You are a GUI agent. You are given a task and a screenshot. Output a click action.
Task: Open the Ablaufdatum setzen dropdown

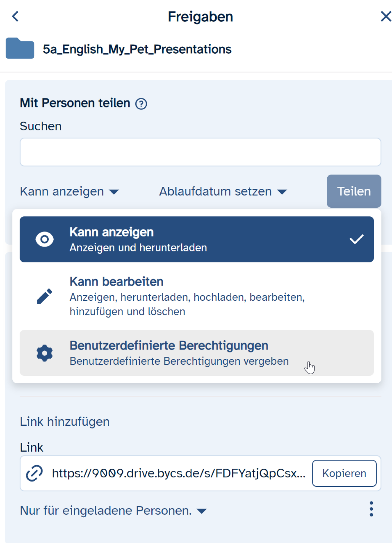click(x=223, y=191)
